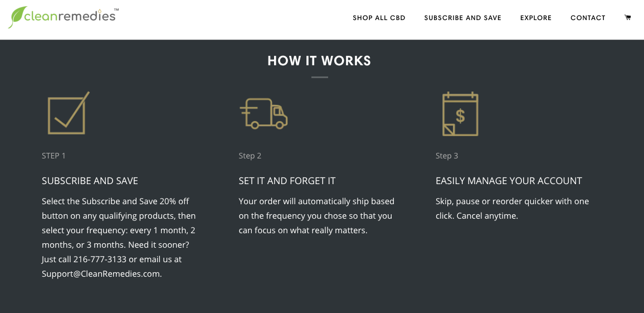Click the Step 2 label

(x=250, y=156)
